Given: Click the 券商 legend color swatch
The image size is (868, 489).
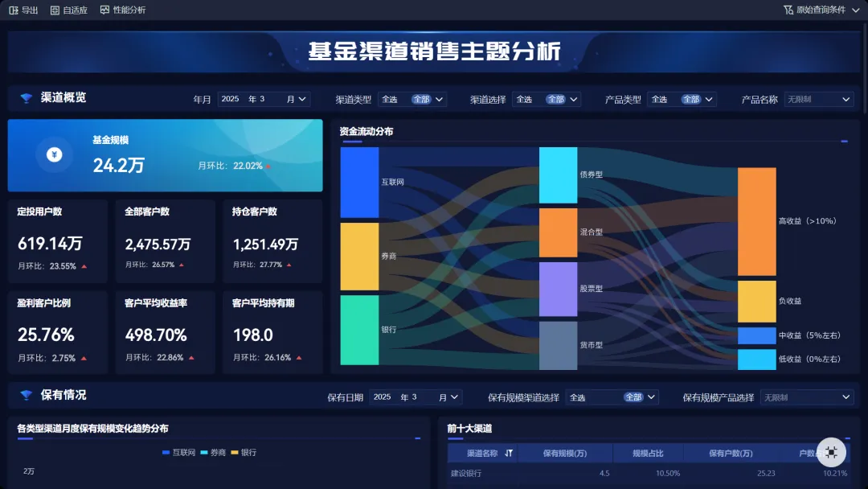Looking at the screenshot, I should [204, 452].
